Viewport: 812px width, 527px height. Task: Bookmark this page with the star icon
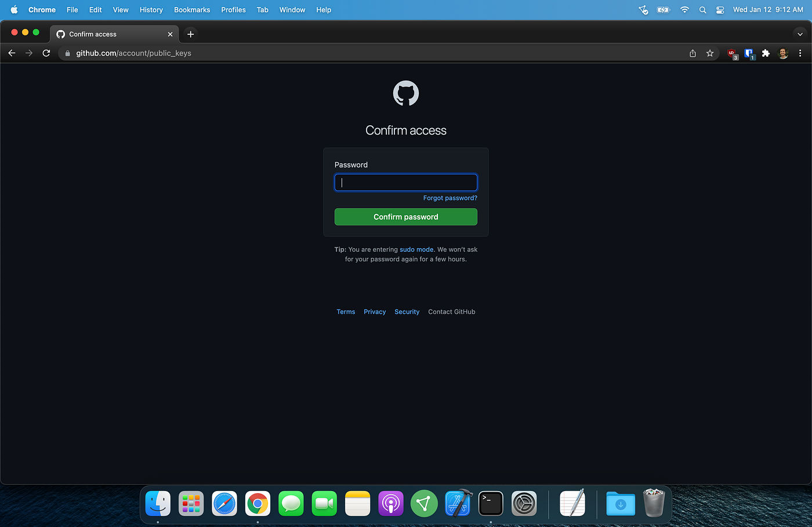(710, 53)
